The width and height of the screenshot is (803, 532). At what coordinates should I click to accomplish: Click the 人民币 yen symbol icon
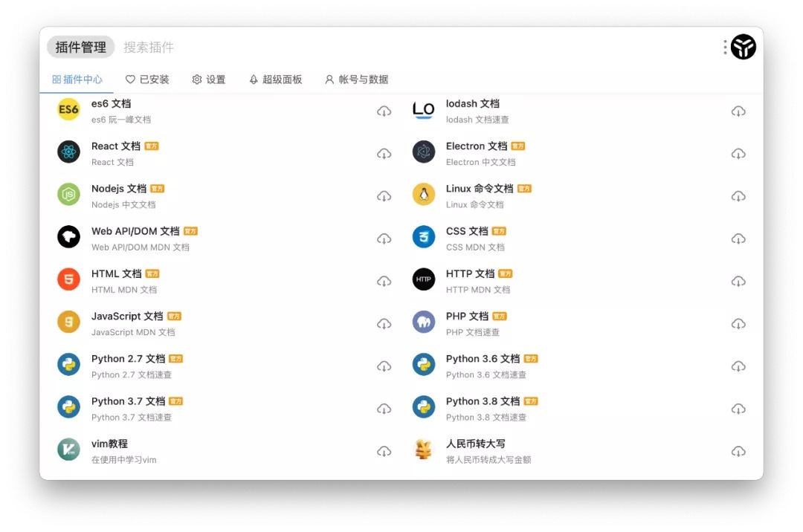[x=424, y=449]
